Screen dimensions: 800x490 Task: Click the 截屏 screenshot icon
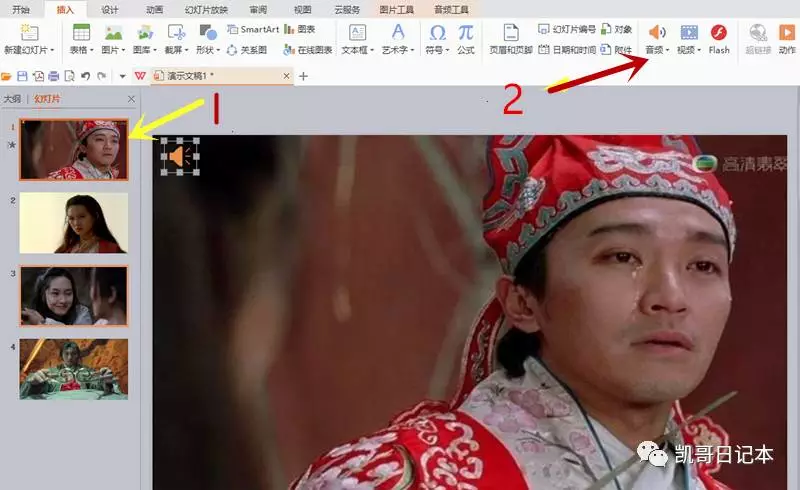[x=176, y=33]
